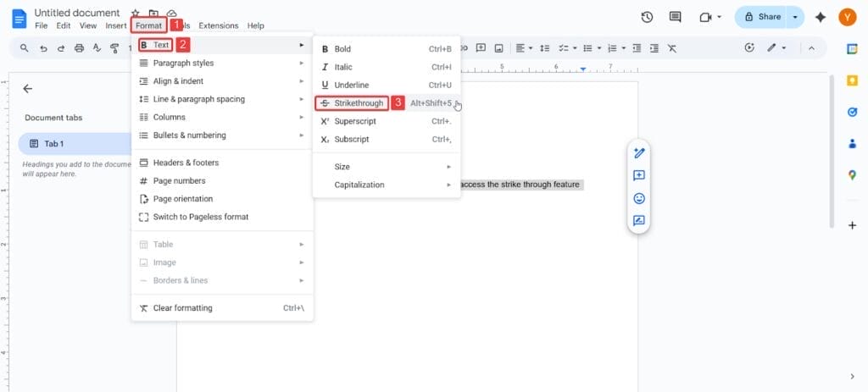Run spelling and grammar check
The image size is (868, 392).
coord(97,48)
